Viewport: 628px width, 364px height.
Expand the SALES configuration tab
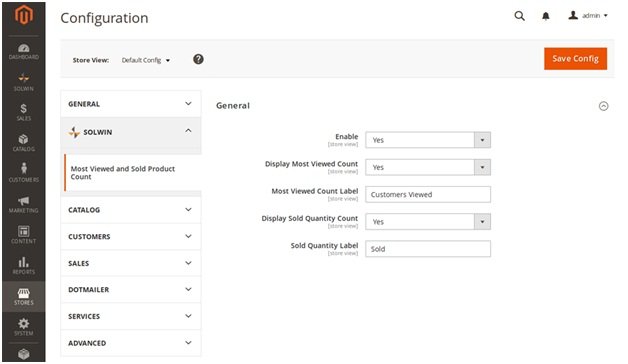pyautogui.click(x=131, y=263)
